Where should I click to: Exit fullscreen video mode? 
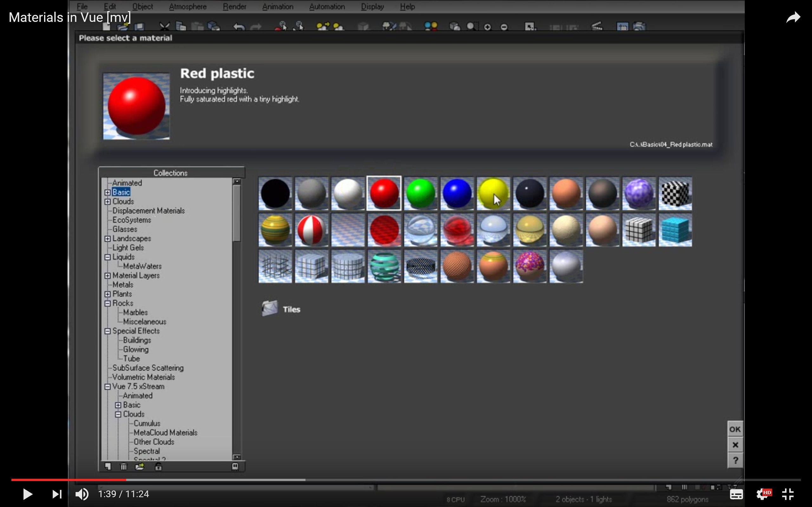coord(788,494)
